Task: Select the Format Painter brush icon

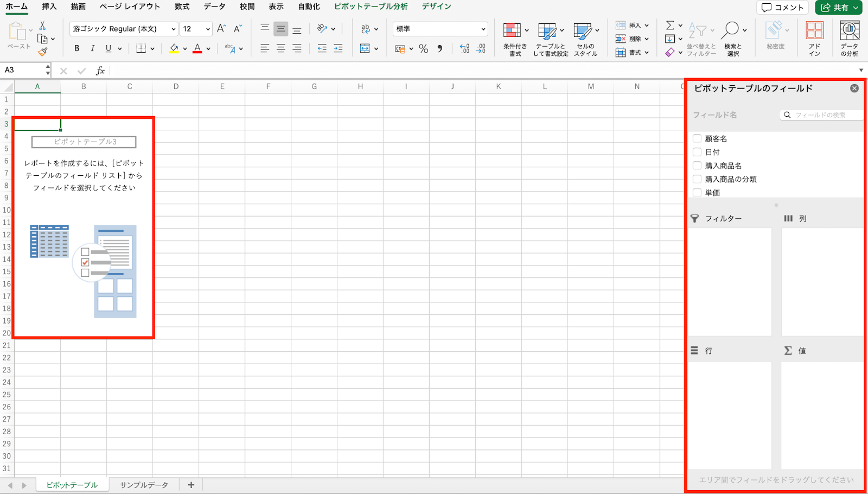Action: click(x=42, y=52)
